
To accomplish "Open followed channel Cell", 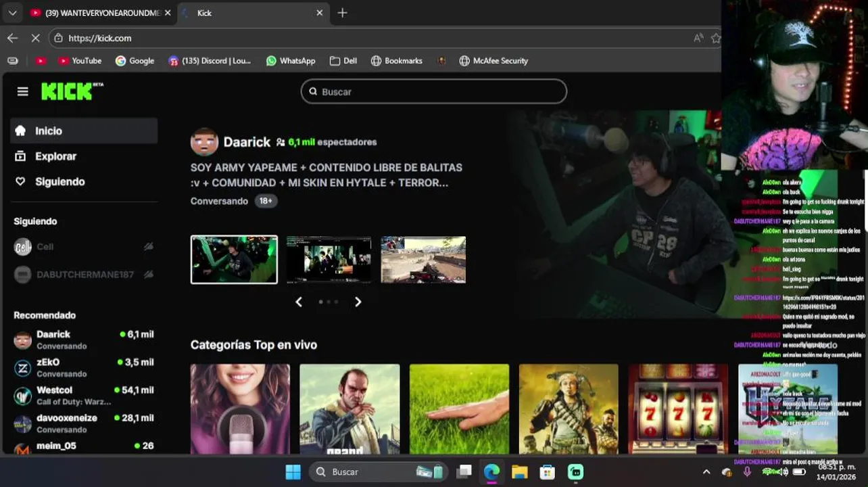I will tap(84, 247).
